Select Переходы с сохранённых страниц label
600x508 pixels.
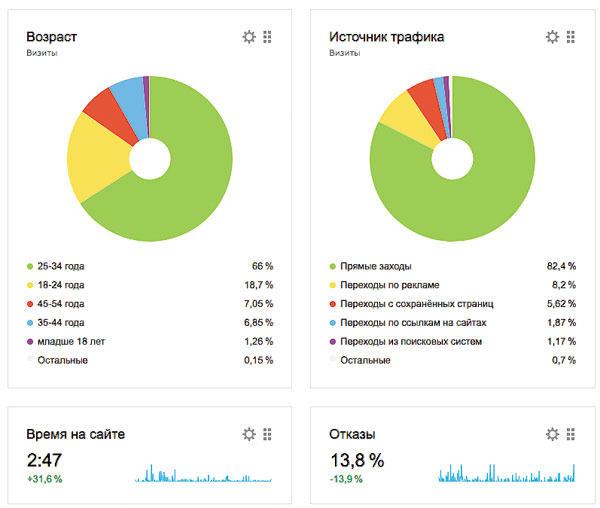click(x=417, y=304)
